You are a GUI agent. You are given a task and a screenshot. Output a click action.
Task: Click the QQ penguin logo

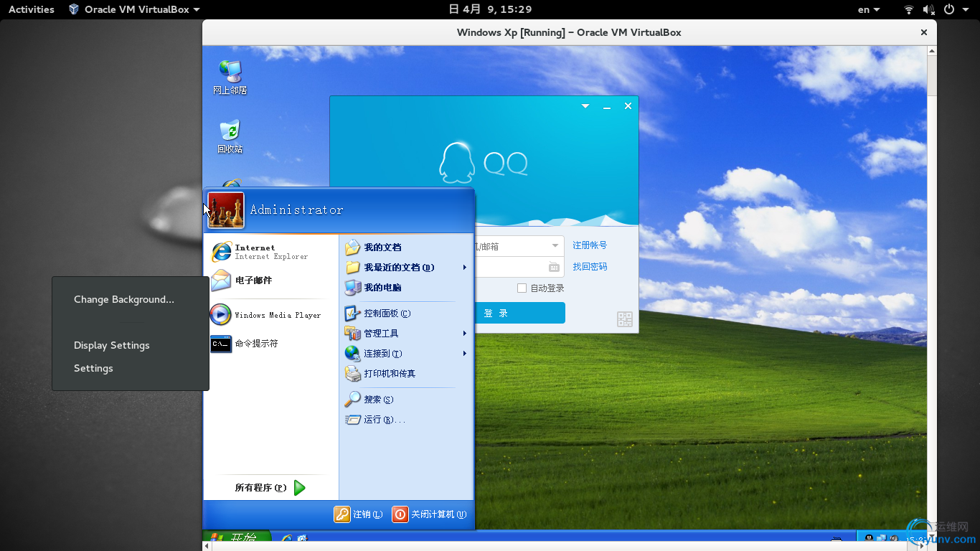pos(457,163)
